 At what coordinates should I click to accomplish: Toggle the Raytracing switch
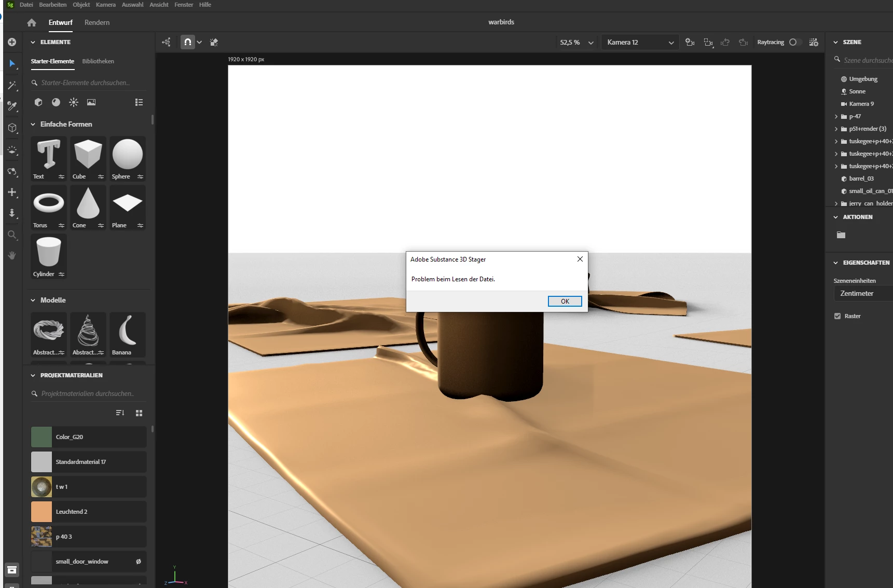[794, 42]
